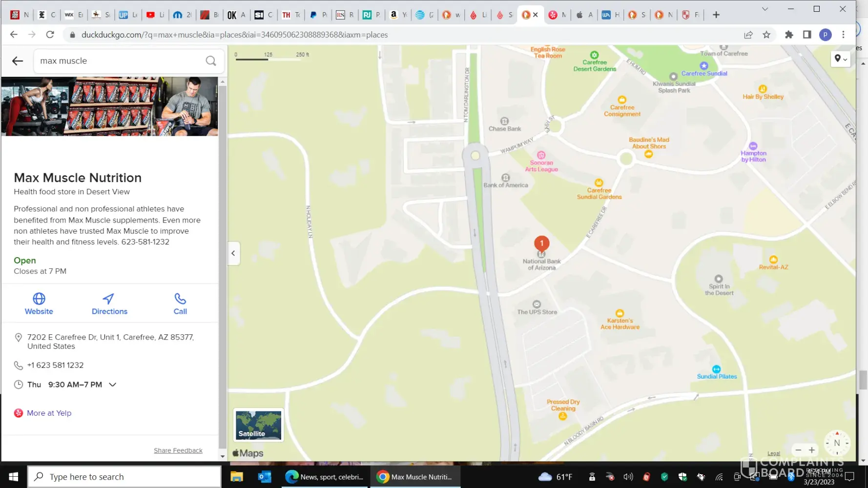Open Windows taskbar File Explorer
Viewport: 868px width, 488px height.
(x=237, y=477)
